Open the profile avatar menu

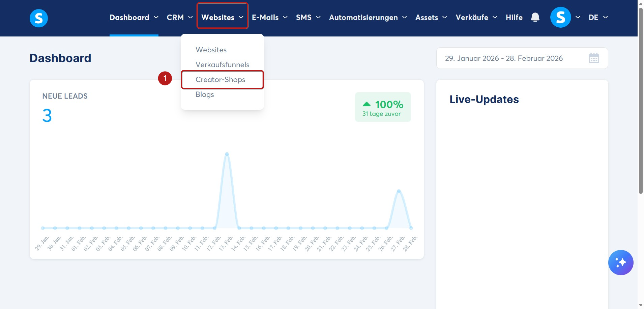[560, 17]
